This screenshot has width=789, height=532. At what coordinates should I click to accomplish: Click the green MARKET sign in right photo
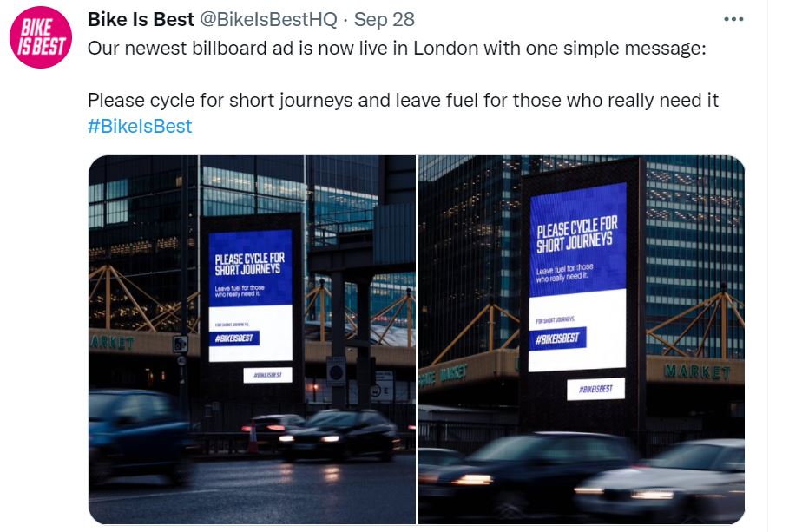(697, 372)
